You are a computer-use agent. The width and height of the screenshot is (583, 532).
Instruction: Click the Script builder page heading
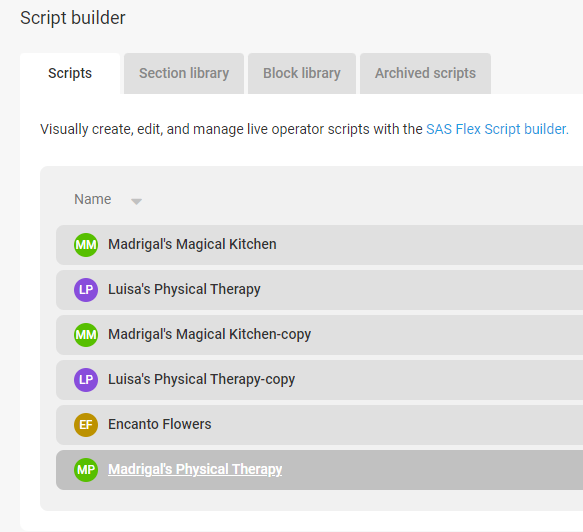[73, 18]
